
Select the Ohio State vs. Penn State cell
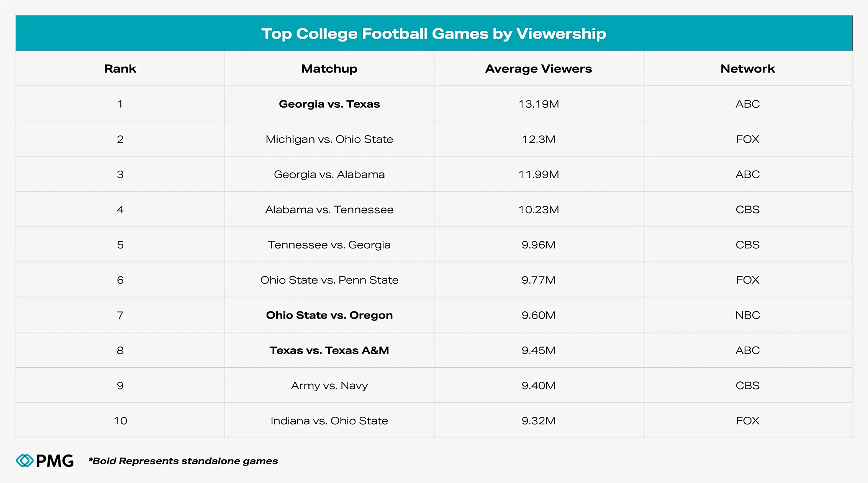[x=329, y=280]
